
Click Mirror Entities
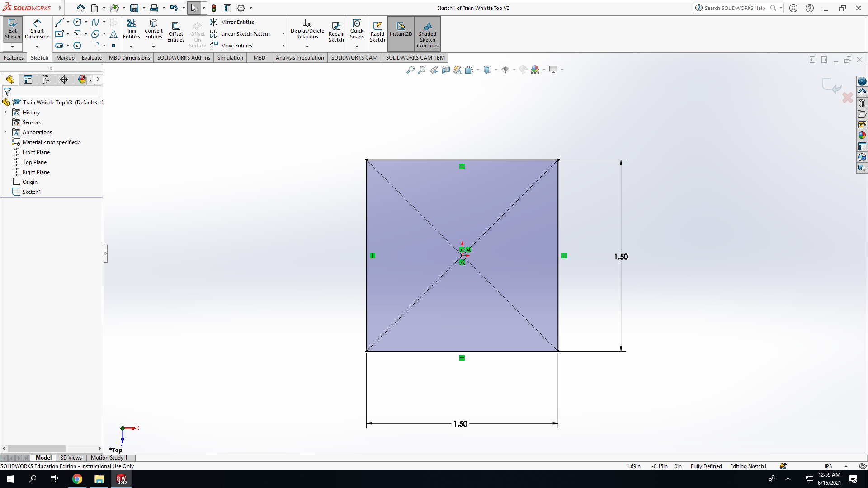coord(232,22)
